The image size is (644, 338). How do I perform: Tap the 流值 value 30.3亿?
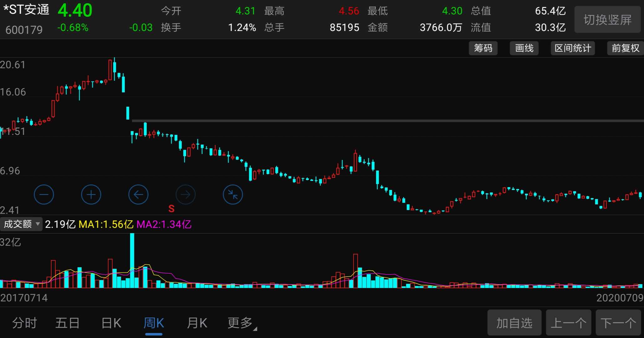(x=550, y=28)
